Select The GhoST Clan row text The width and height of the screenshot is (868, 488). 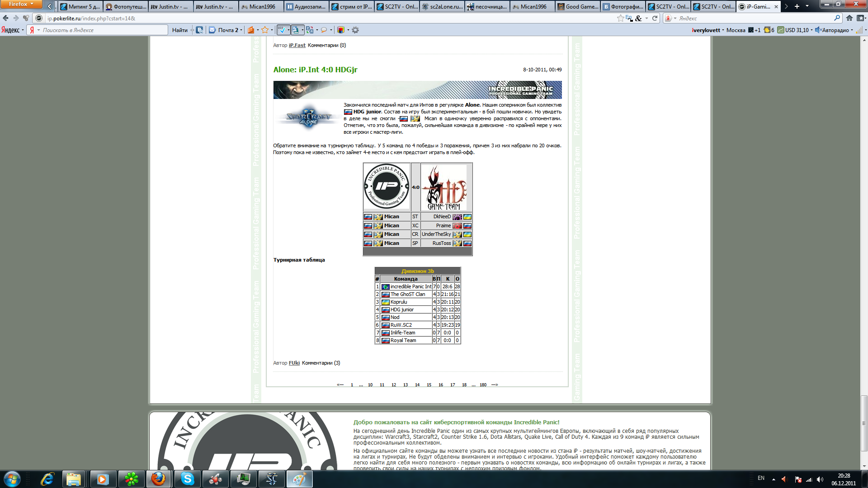tap(408, 294)
